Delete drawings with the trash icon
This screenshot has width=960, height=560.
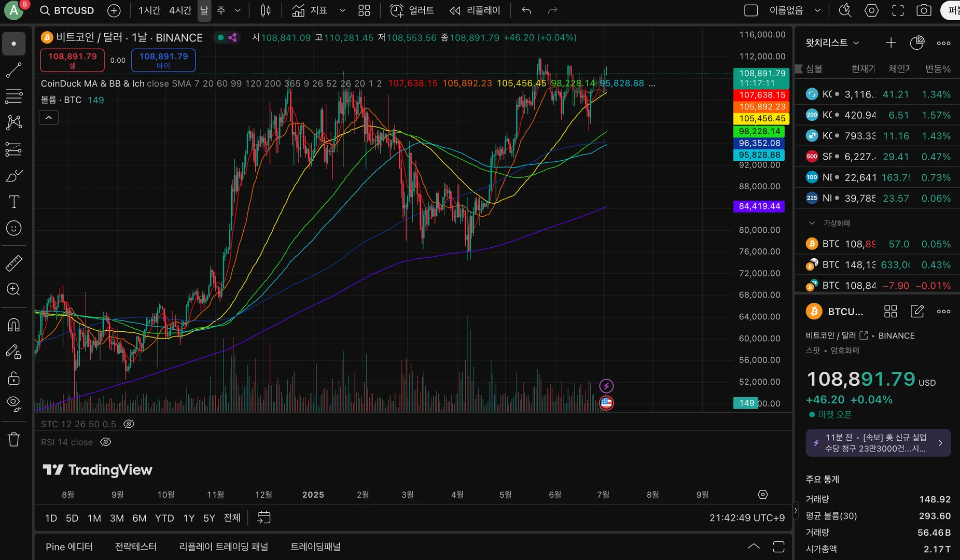[14, 440]
